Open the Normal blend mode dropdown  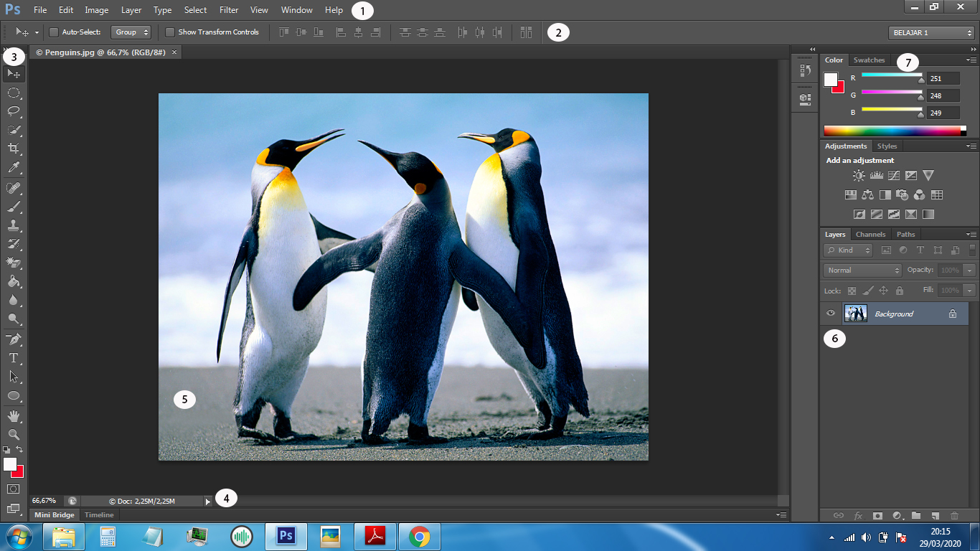(862, 270)
